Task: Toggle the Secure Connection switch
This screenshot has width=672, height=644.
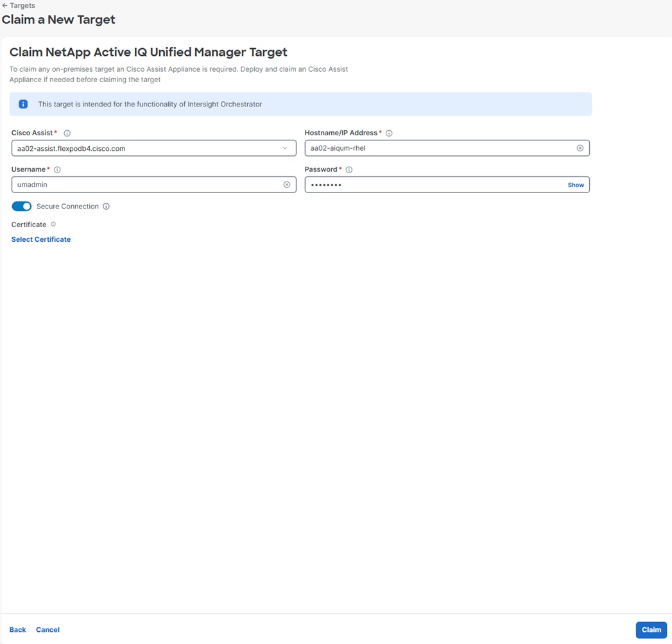Action: (21, 207)
